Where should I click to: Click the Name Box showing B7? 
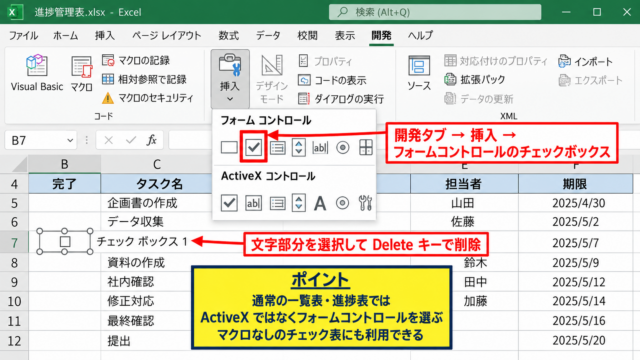pyautogui.click(x=35, y=140)
